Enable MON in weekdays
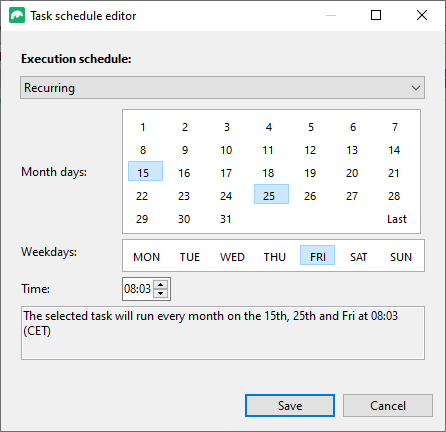 (147, 257)
